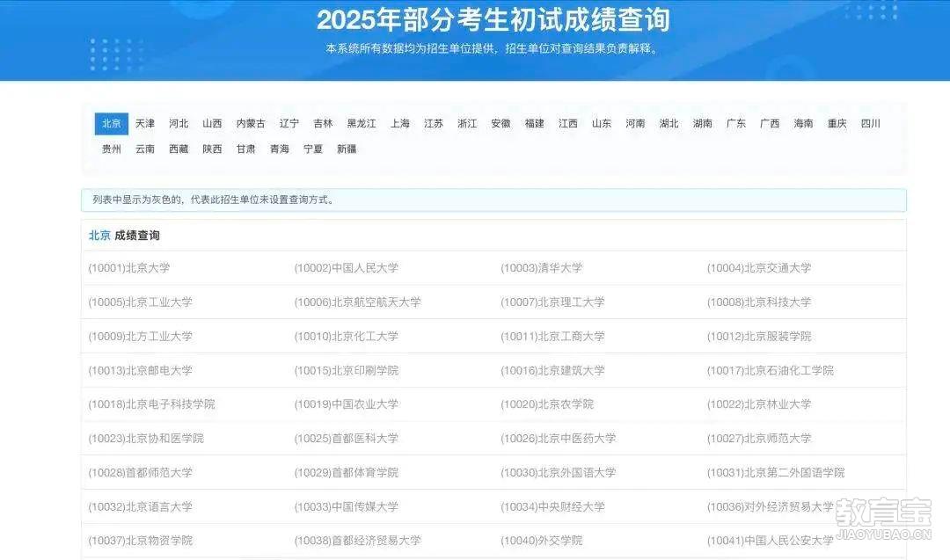This screenshot has width=950, height=560.
Task: Open (10002)中国人民大学 score query
Action: tap(347, 268)
